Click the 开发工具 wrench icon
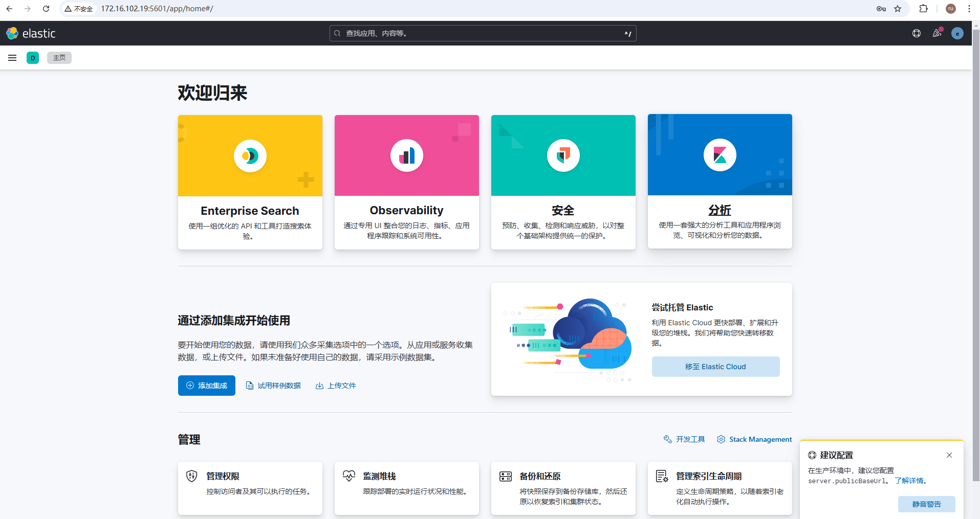This screenshot has width=980, height=519. click(667, 439)
